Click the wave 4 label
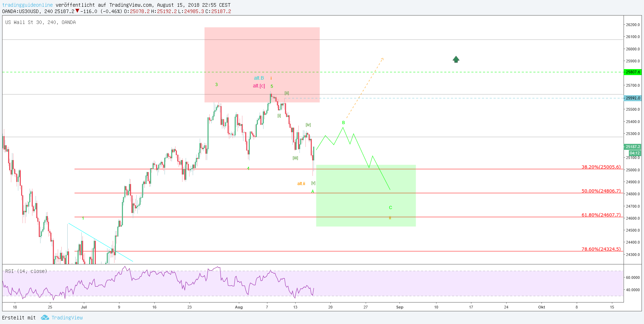Viewport: 644px width, 324px height. point(248,169)
